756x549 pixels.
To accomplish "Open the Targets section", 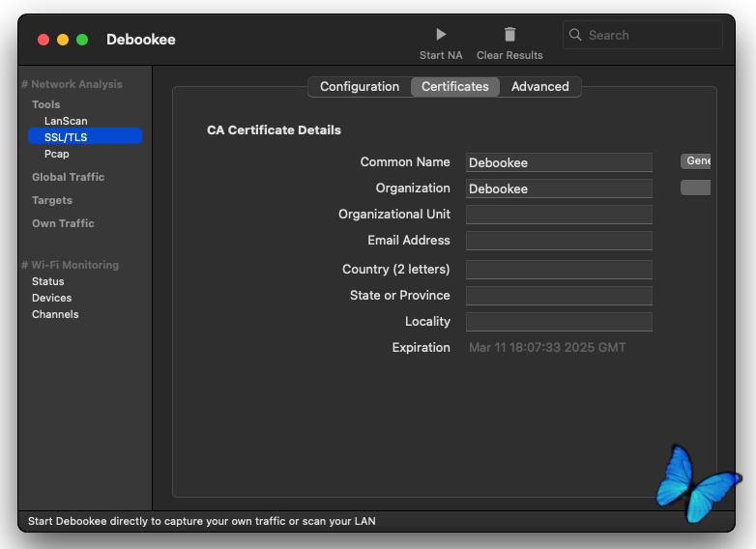I will click(x=52, y=200).
